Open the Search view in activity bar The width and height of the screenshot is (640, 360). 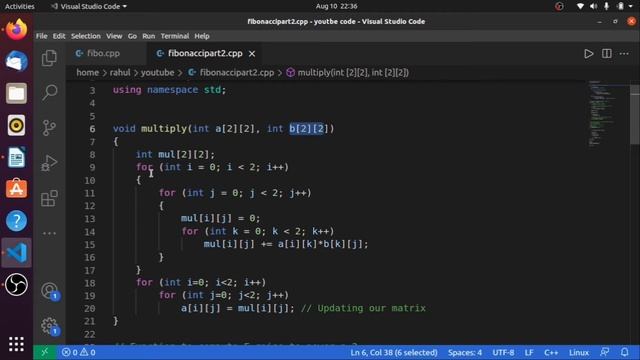pyautogui.click(x=49, y=92)
